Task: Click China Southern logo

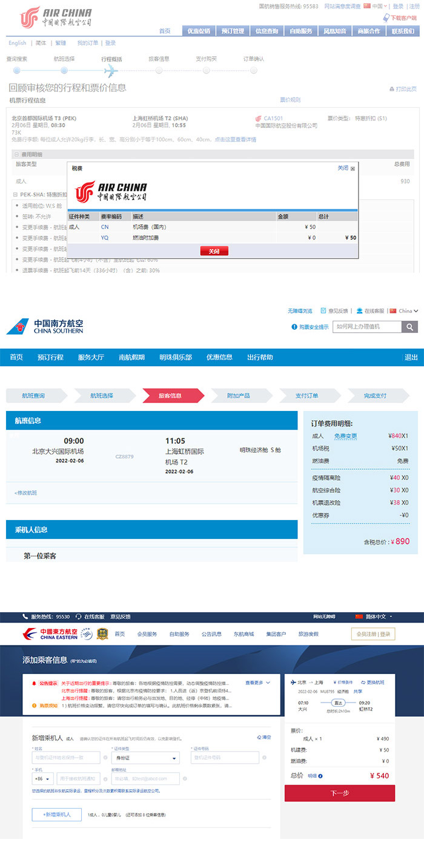Action: coord(45,326)
